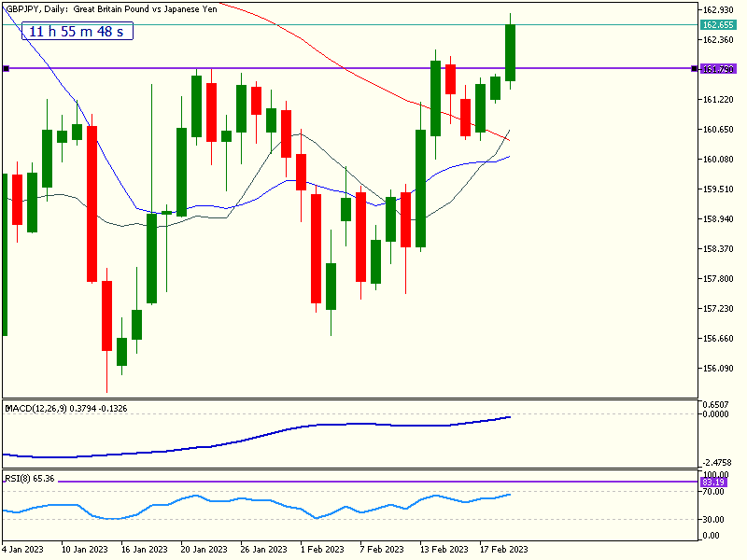This screenshot has width=747, height=560.
Task: Click the 13 Feb 2023 date label
Action: (x=444, y=549)
